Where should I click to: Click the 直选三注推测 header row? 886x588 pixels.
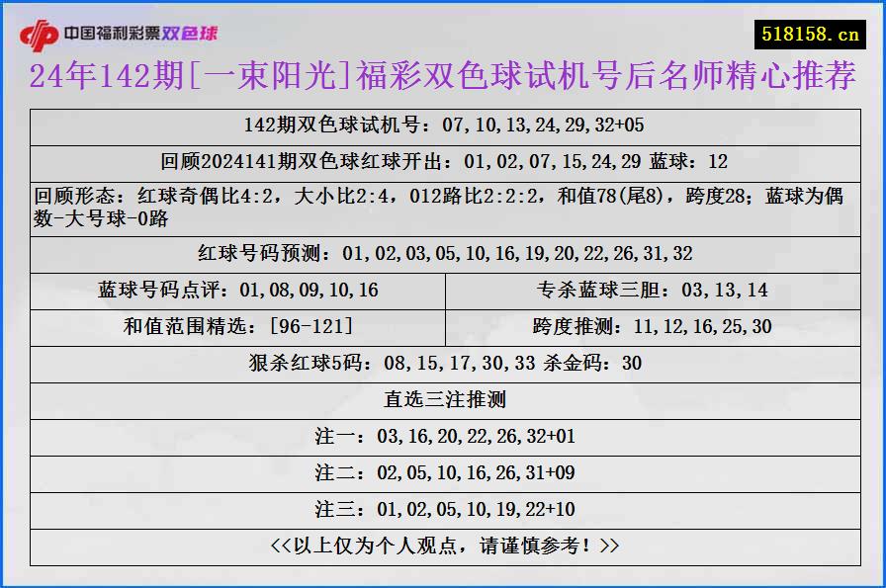443,399
